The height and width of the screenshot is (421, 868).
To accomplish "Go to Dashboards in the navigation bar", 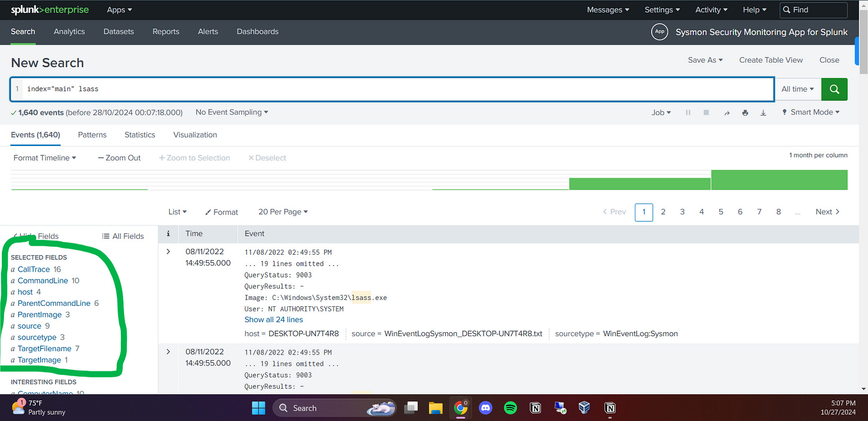I will point(257,32).
